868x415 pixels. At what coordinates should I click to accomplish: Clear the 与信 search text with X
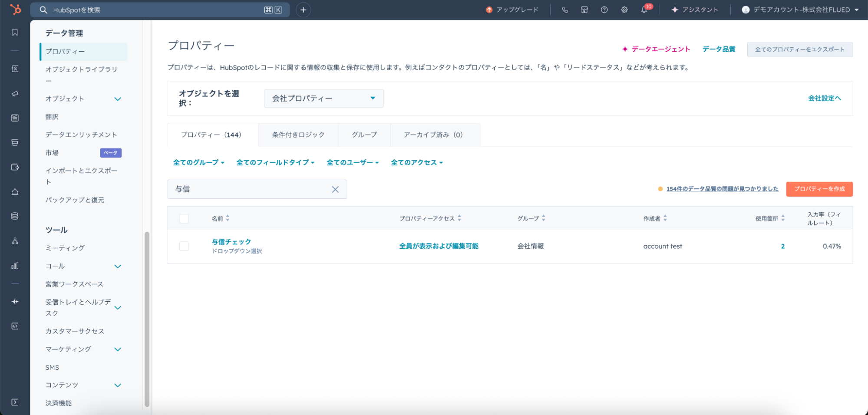click(335, 189)
